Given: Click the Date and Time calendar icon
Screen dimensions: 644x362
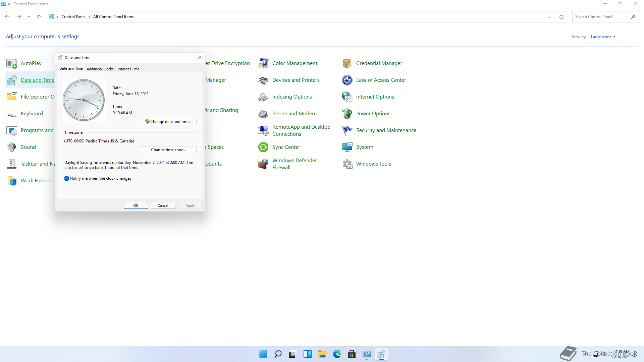Looking at the screenshot, I should [12, 80].
